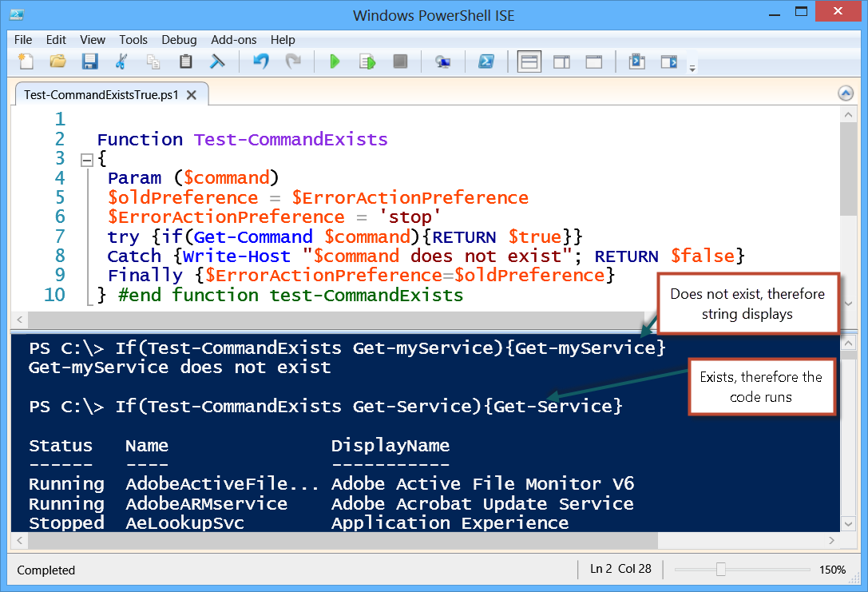This screenshot has height=592, width=868.
Task: Adjust the zoom slider thumb
Action: point(721,570)
